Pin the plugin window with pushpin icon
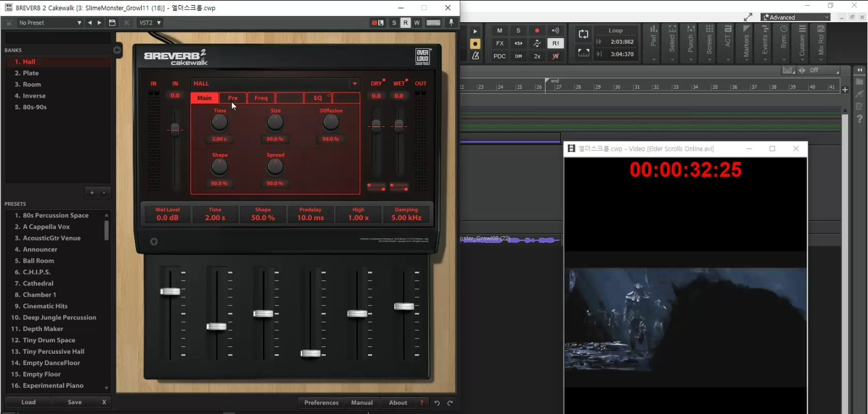Screen dimensions: 868x414 coord(452,23)
